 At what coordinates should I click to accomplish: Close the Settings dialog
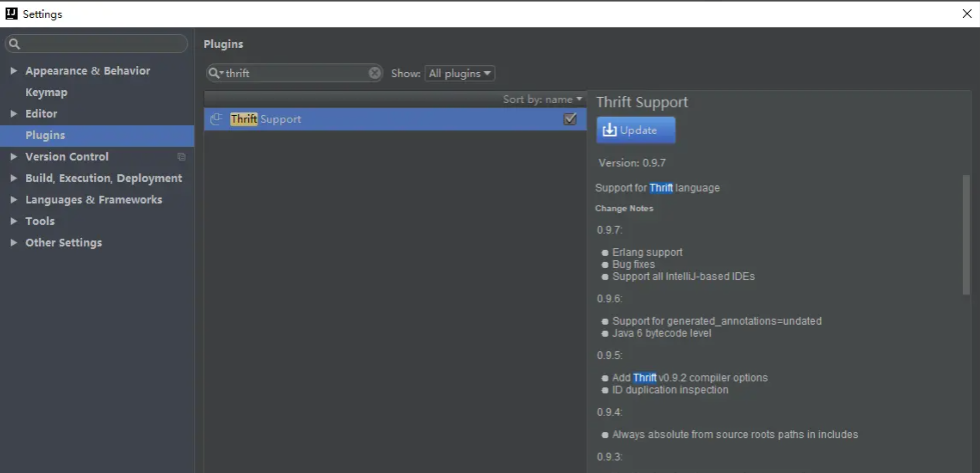(967, 14)
